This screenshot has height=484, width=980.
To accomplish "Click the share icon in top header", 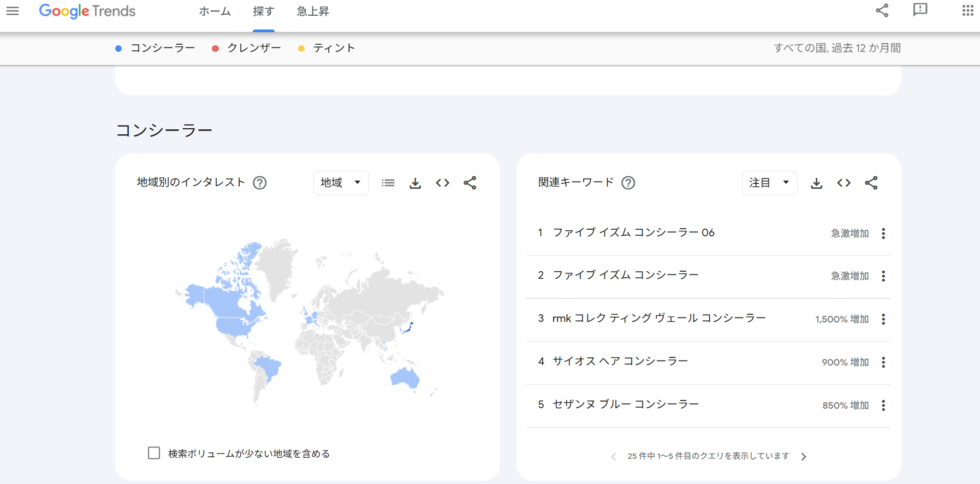I will click(882, 11).
